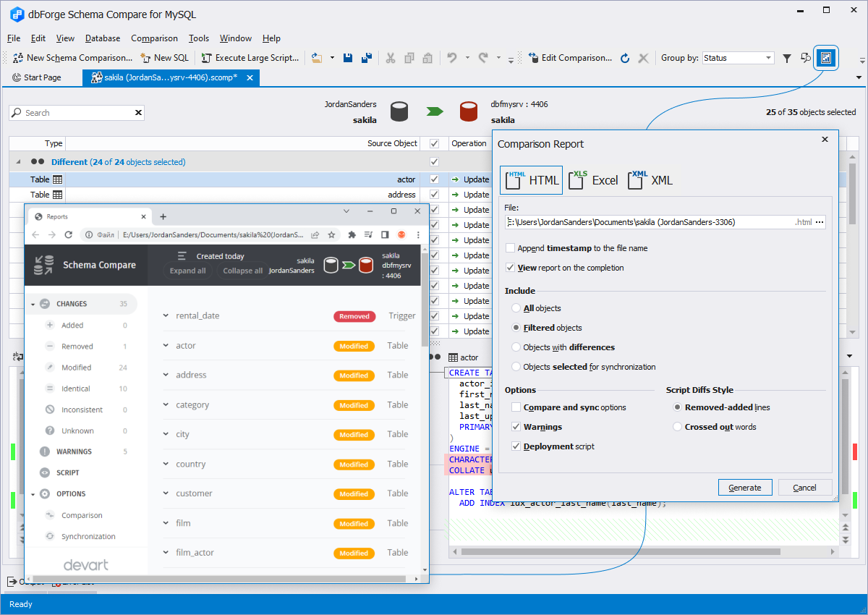
Task: Choose Objects with differences option
Action: tap(516, 347)
